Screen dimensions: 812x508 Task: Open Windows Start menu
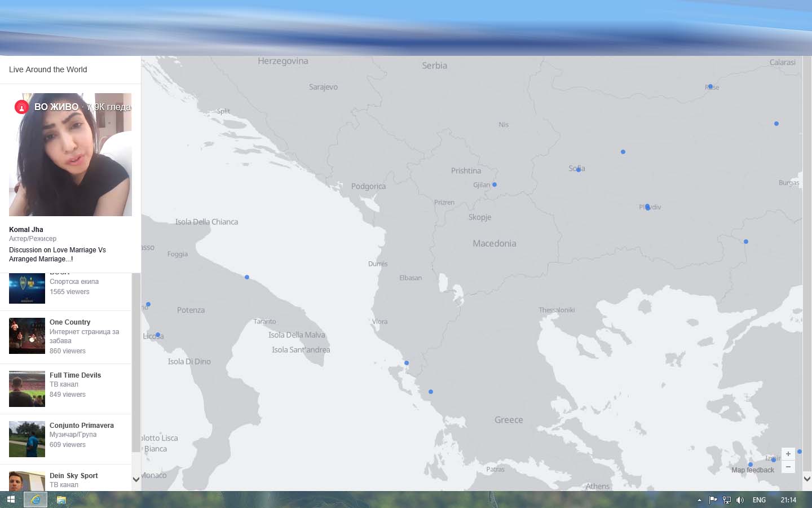click(x=11, y=500)
